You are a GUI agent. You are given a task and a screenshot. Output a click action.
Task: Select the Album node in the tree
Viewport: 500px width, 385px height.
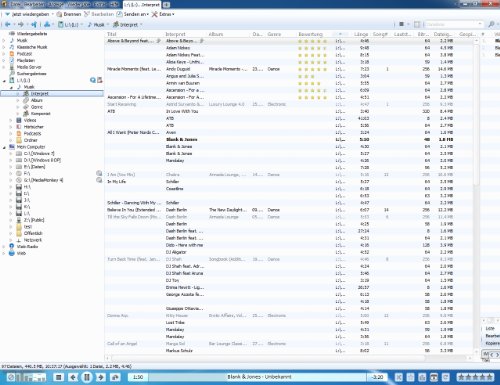coord(36,100)
